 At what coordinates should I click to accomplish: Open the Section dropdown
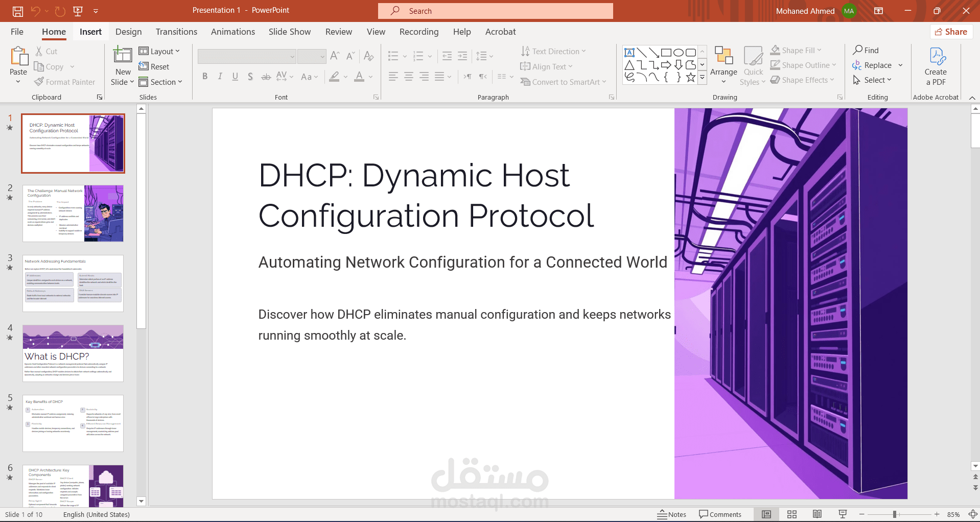coord(160,82)
